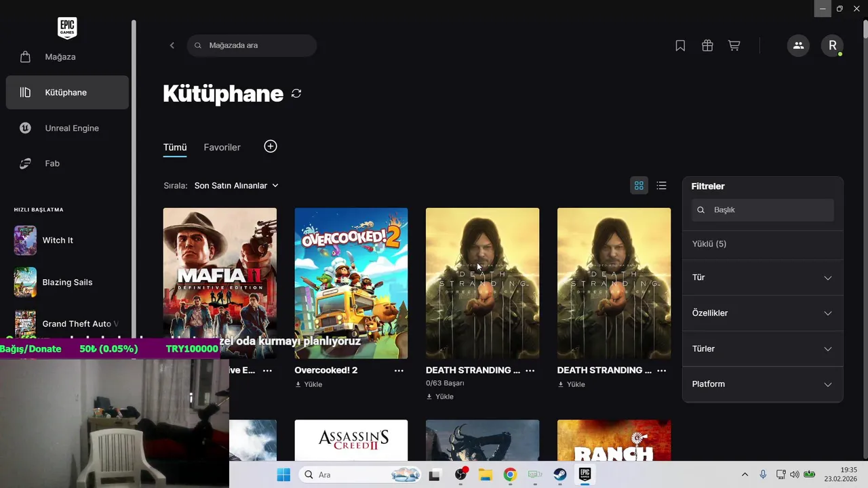Image resolution: width=868 pixels, height=488 pixels.
Task: Install Overcooked! 2 via Yükle
Action: tap(309, 384)
